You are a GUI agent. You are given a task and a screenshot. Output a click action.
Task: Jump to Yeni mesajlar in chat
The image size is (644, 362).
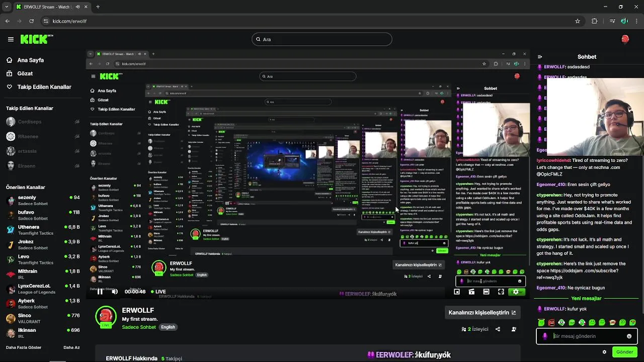[x=586, y=298]
